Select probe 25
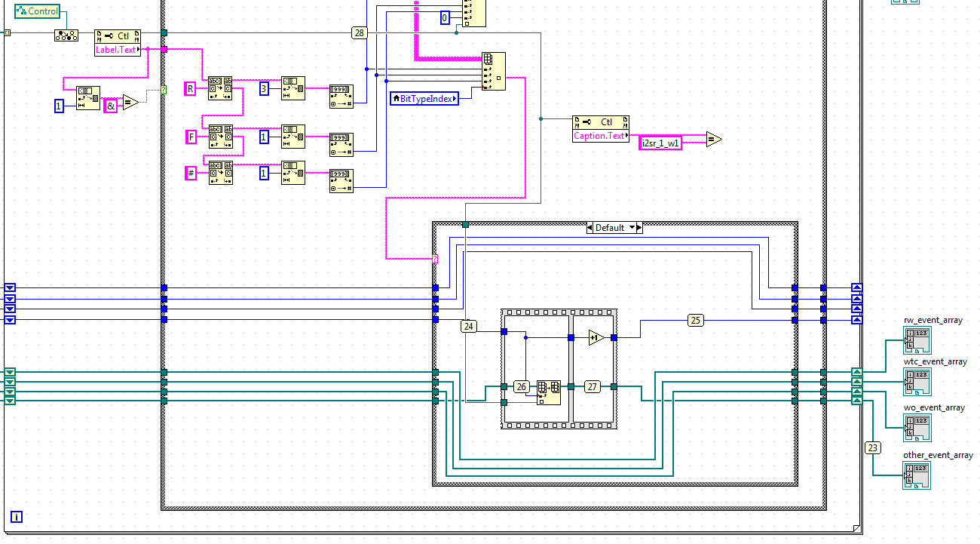 (x=695, y=321)
